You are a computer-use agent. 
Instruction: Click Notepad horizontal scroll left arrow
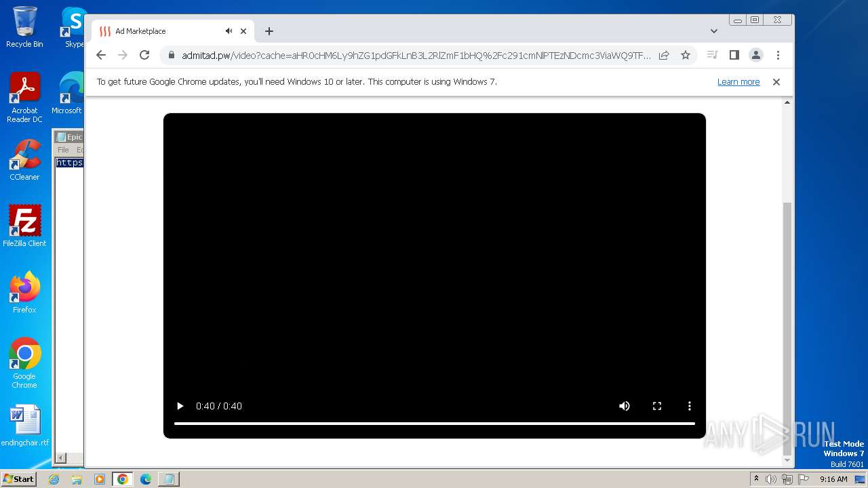[x=60, y=458]
